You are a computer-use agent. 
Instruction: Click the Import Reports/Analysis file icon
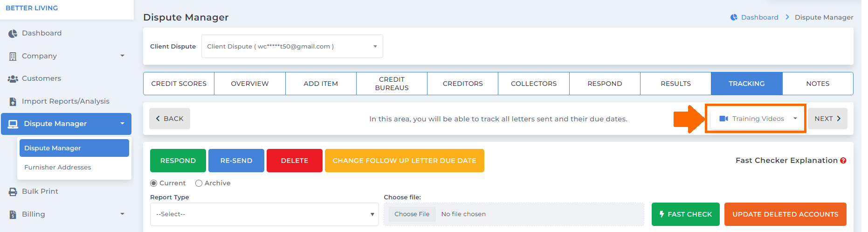point(13,101)
